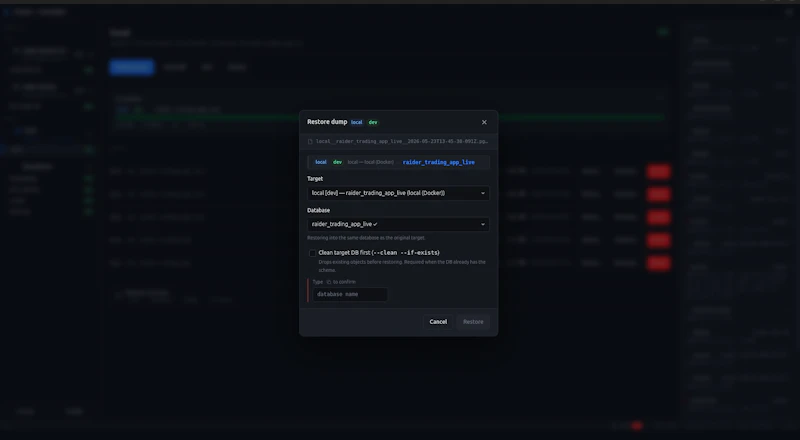Focus the database name confirmation field
This screenshot has height=440, width=800.
pyautogui.click(x=350, y=294)
